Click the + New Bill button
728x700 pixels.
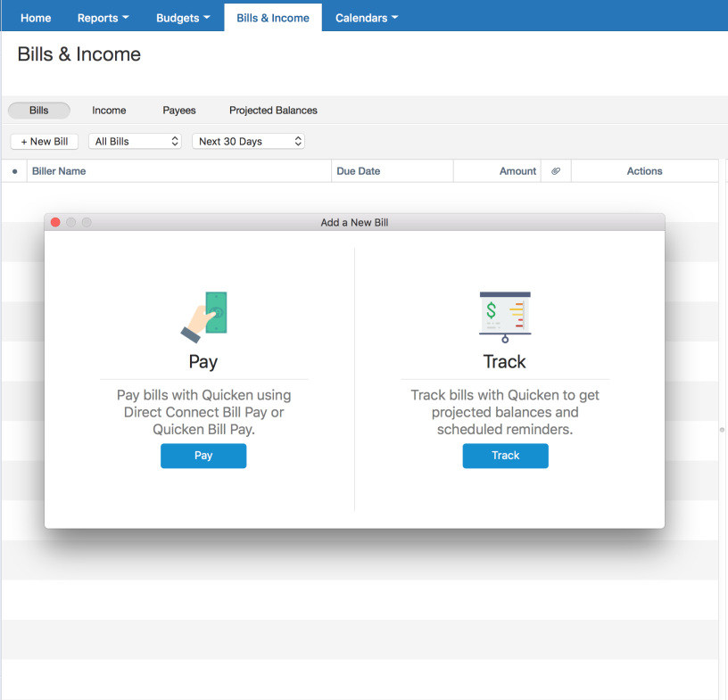(45, 142)
